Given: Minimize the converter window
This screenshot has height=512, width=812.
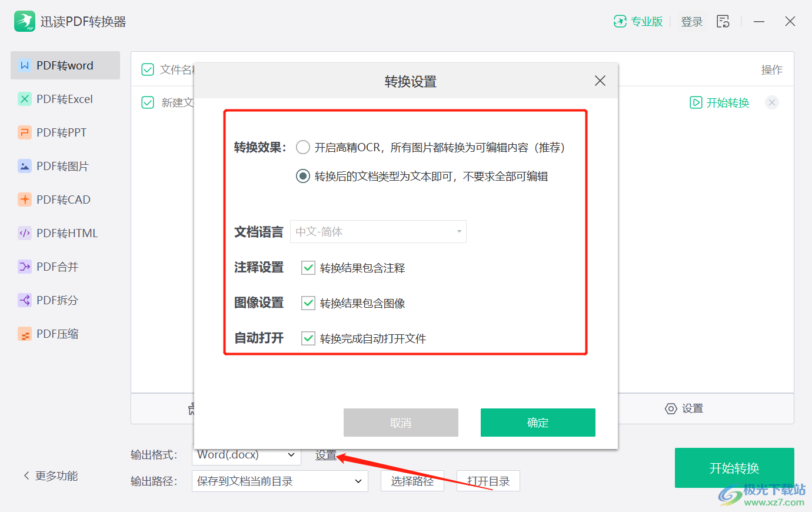Looking at the screenshot, I should click(759, 21).
